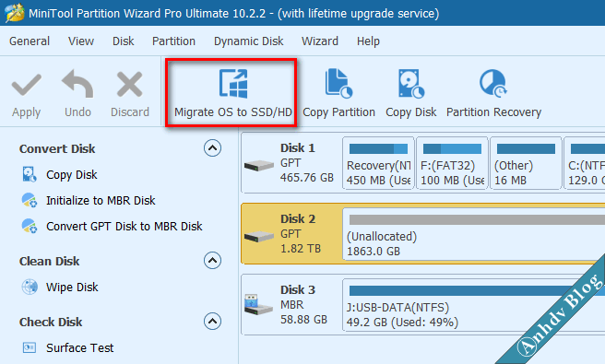This screenshot has width=605, height=364.
Task: Undo the last pending operation
Action: [x=77, y=84]
